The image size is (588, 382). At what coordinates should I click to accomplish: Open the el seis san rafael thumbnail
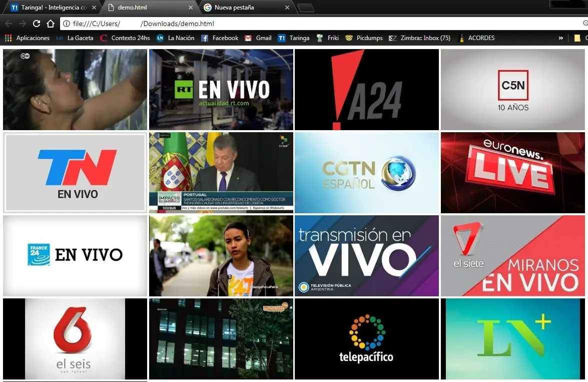[x=75, y=339]
